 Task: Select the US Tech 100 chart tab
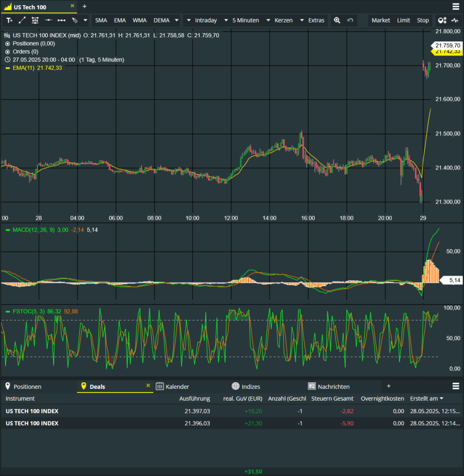click(39, 7)
